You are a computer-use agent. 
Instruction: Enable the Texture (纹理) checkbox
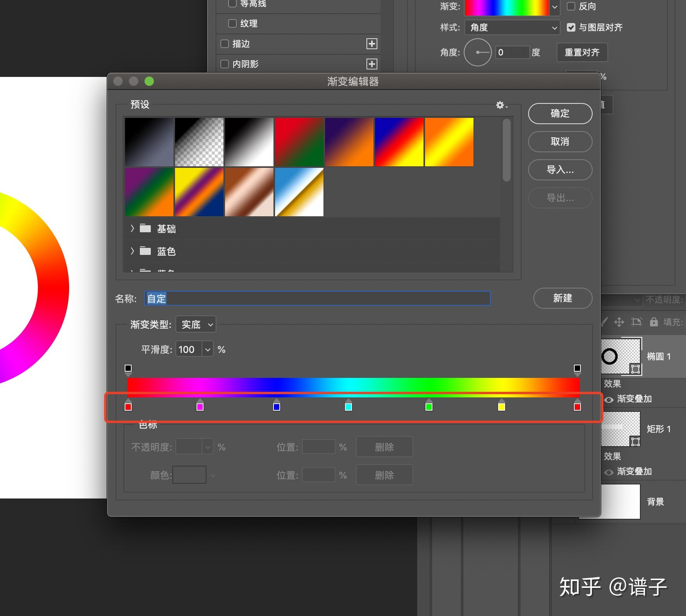coord(232,23)
